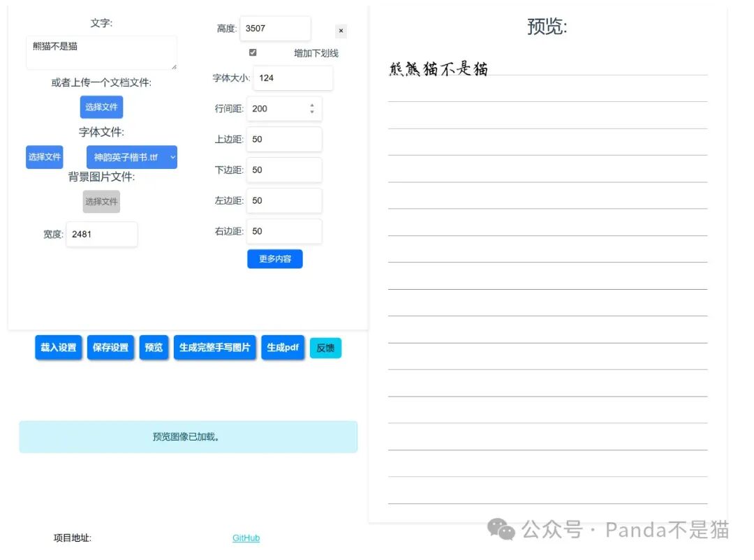Click the 预览图像已加载。 status message
The width and height of the screenshot is (754, 560).
(x=188, y=437)
